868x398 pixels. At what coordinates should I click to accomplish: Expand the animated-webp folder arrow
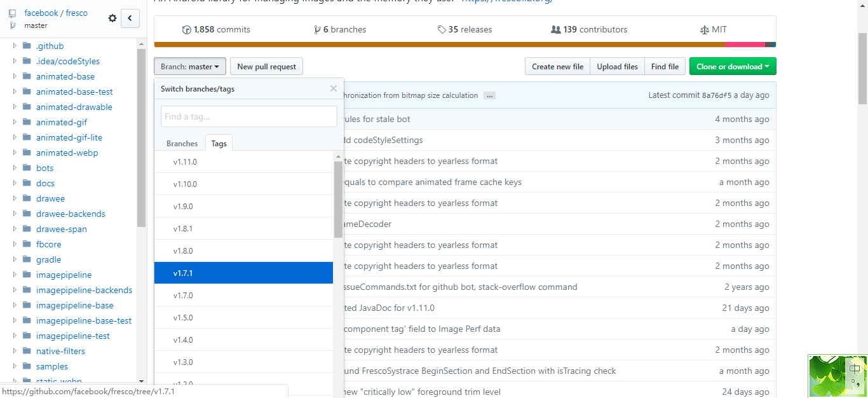(15, 153)
